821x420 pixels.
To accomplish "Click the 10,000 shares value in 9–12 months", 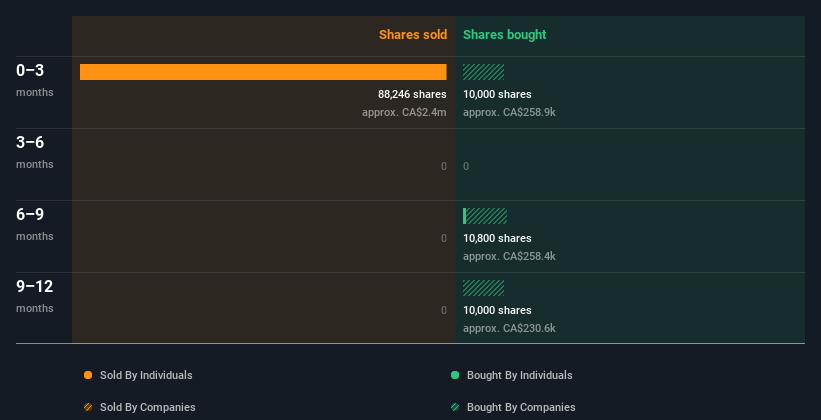I will tap(497, 310).
